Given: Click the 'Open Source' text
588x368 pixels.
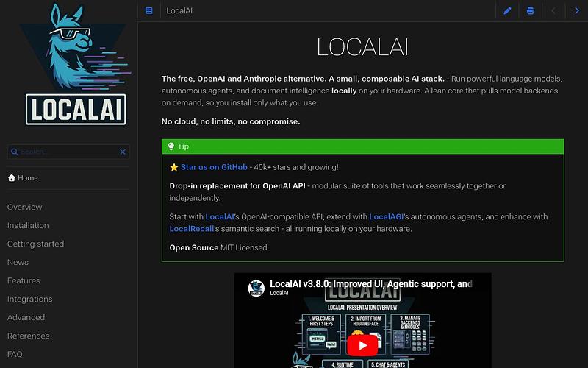Looking at the screenshot, I should tap(194, 247).
